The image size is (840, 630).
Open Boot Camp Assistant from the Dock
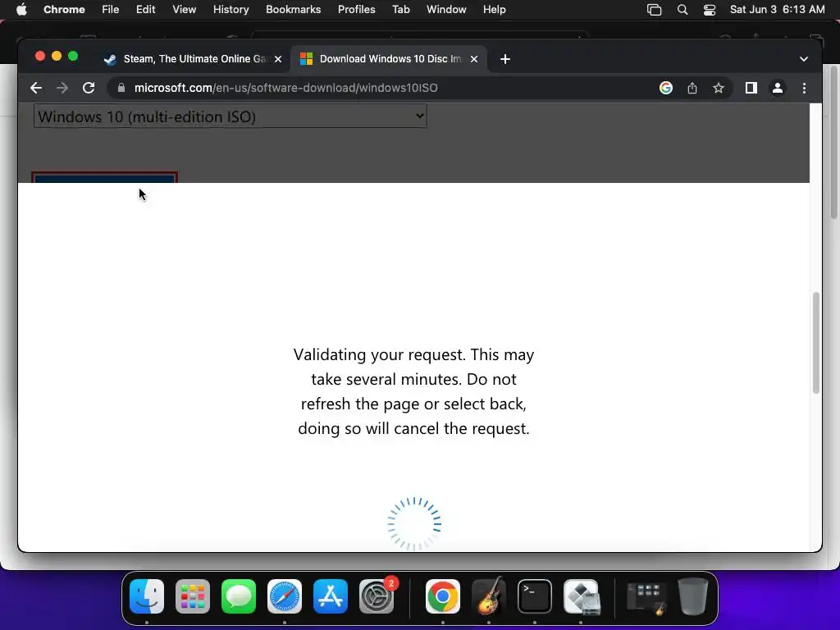[582, 596]
